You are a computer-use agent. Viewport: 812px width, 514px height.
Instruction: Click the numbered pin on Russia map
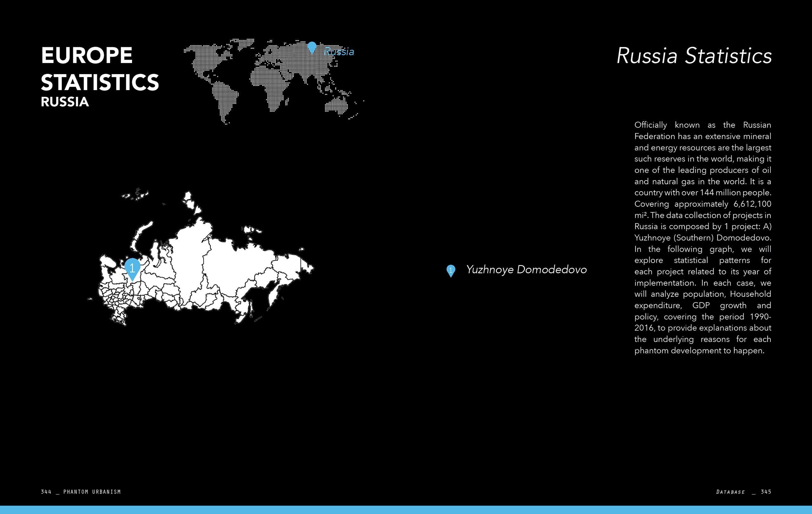132,268
